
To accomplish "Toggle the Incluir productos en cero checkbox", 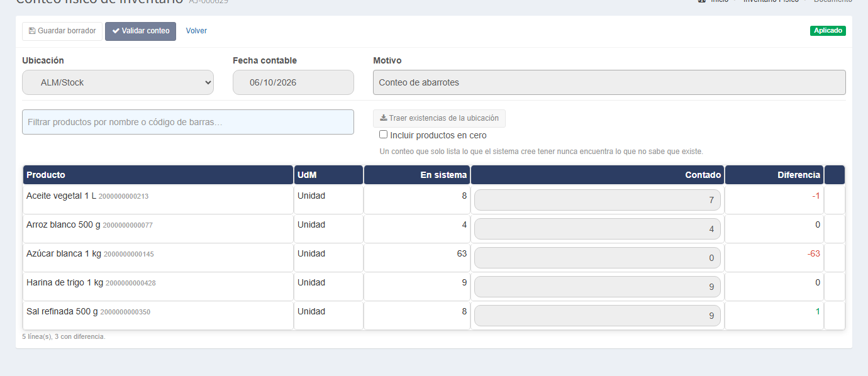I will [383, 135].
